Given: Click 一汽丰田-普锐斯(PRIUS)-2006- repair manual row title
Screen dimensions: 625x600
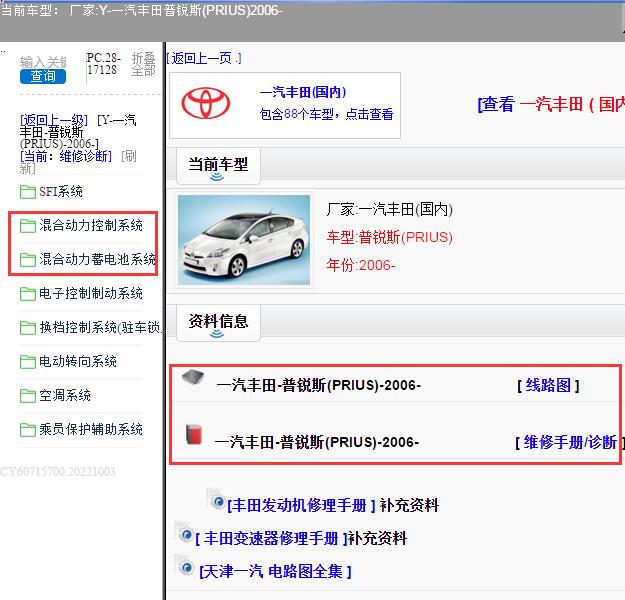Looking at the screenshot, I should click(317, 443).
